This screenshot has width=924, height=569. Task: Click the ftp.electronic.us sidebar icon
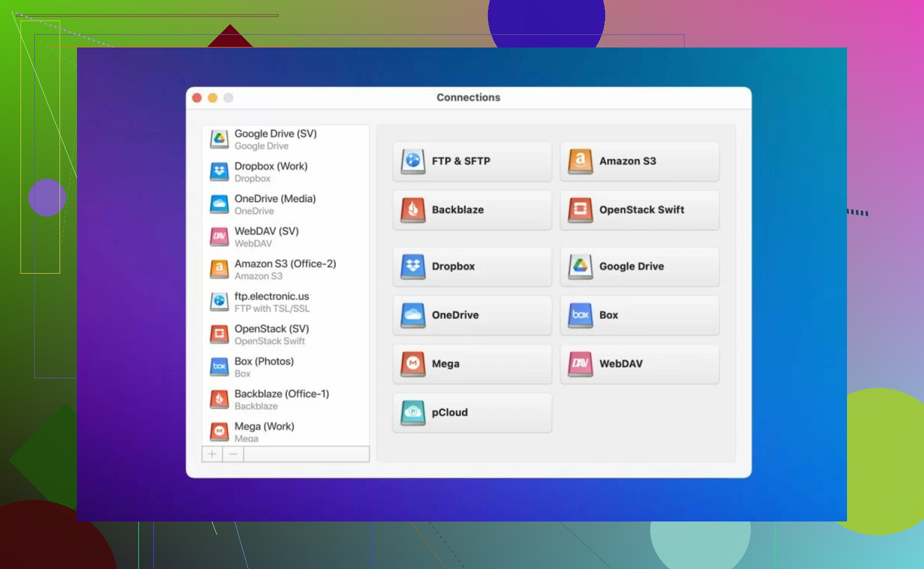(219, 301)
